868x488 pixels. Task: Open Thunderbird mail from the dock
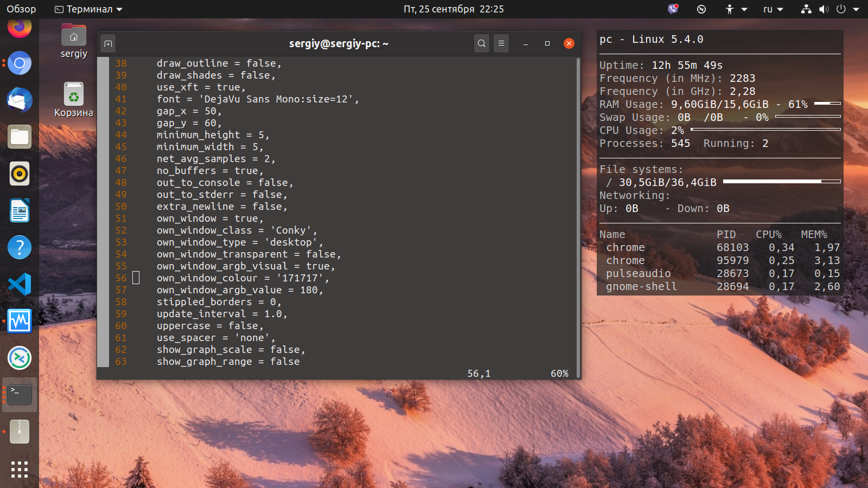(20, 100)
